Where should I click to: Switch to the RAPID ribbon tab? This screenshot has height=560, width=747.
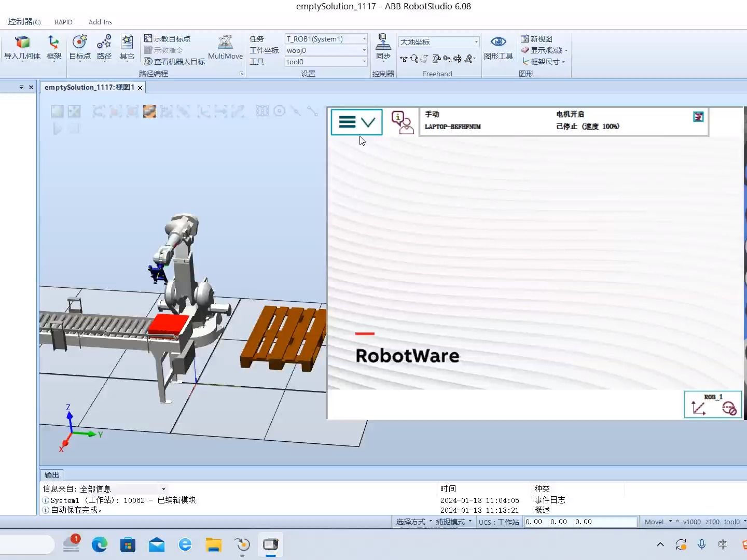point(63,22)
